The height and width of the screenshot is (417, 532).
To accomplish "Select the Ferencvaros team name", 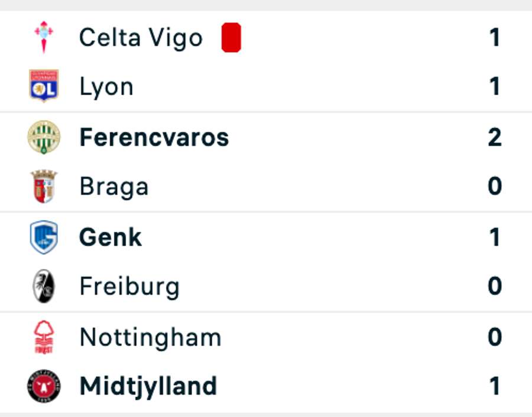I will (x=154, y=138).
